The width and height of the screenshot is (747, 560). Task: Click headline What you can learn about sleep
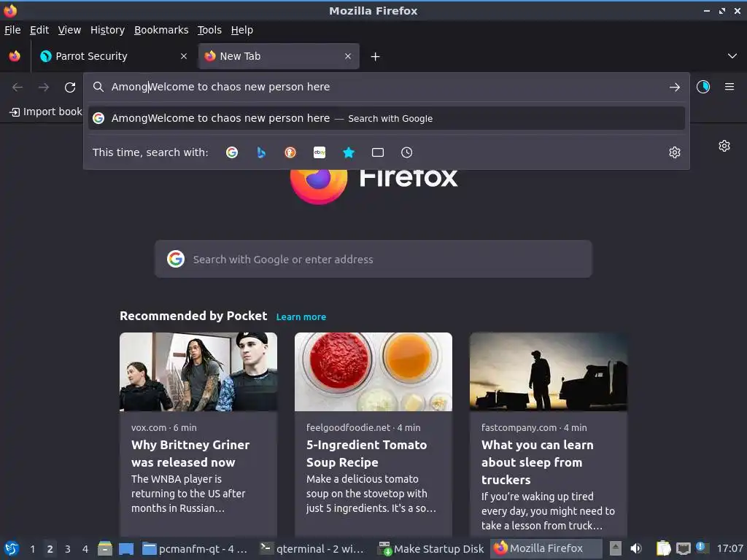click(x=538, y=462)
